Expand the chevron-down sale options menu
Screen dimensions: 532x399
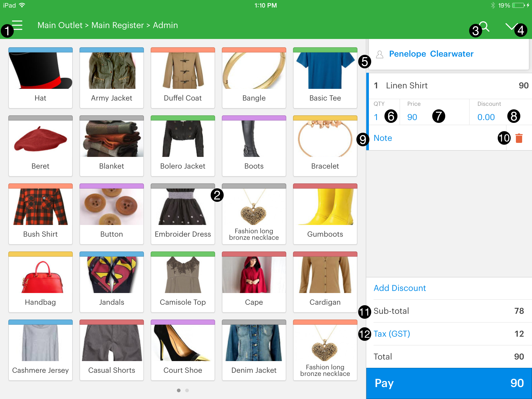(511, 26)
